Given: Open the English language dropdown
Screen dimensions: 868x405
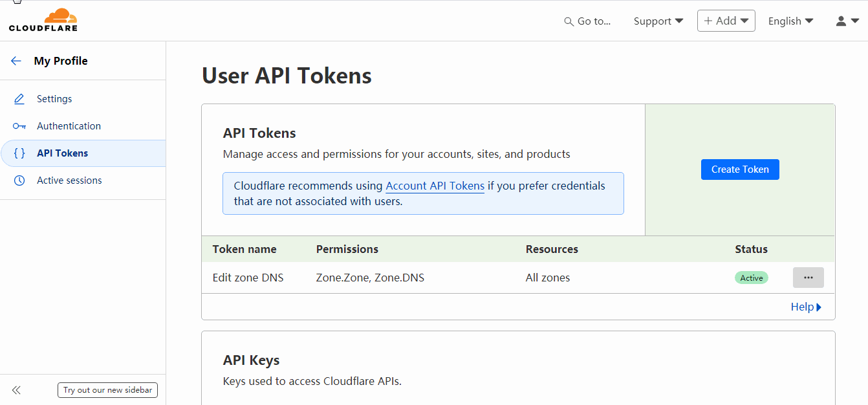Looking at the screenshot, I should pos(790,21).
